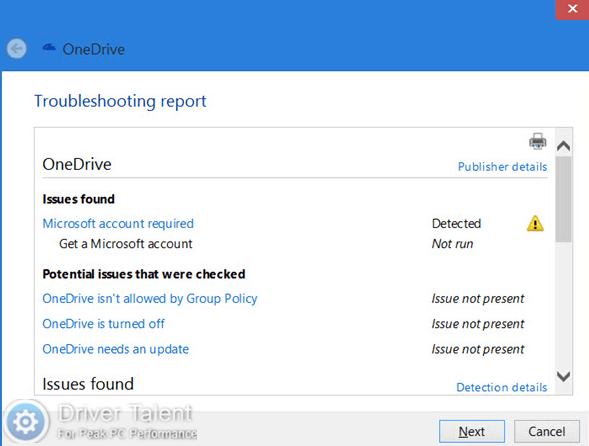This screenshot has width=589, height=446.
Task: Open OneDrive isn't allowed by Group Policy
Action: pyautogui.click(x=150, y=299)
